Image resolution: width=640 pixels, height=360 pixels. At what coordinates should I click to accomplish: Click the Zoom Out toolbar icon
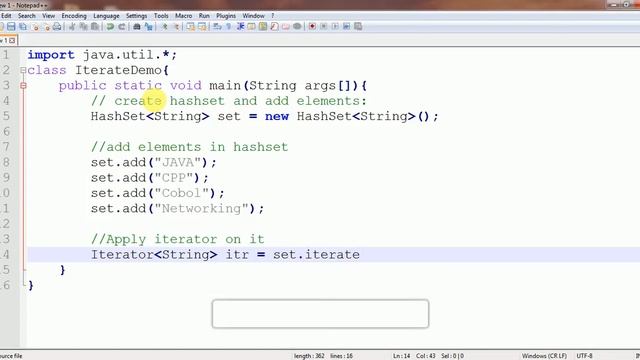[176, 27]
